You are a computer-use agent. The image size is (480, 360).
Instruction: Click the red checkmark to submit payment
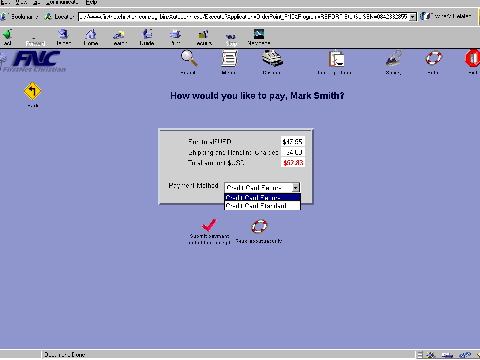point(209,225)
